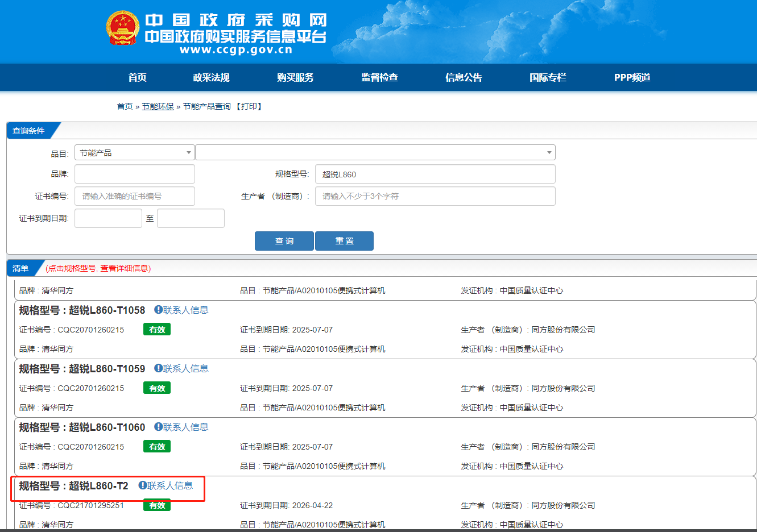Focus the 证书编号 input field
The width and height of the screenshot is (757, 532).
[134, 196]
